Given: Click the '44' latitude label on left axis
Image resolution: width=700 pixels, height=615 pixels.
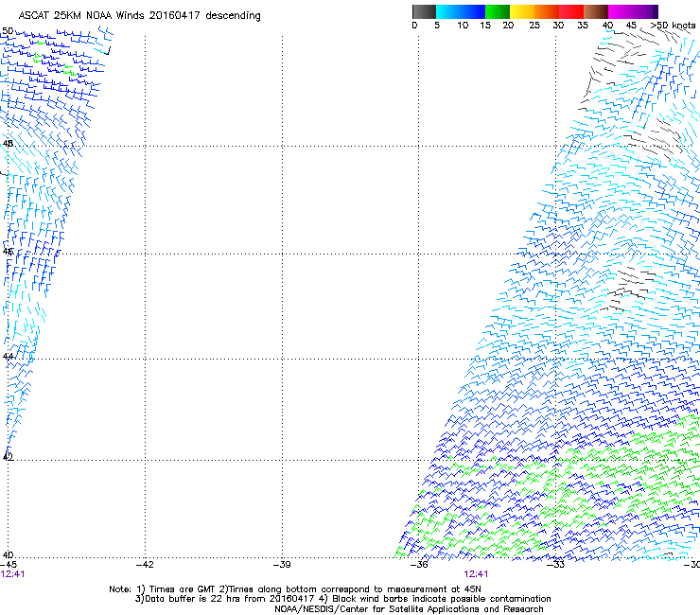Looking at the screenshot, I should tap(8, 357).
